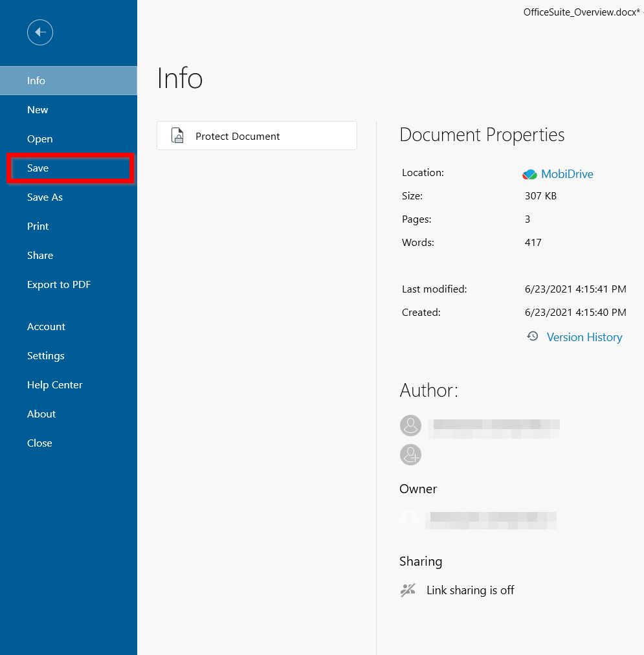
Task: Open the Save As option
Action: [45, 197]
